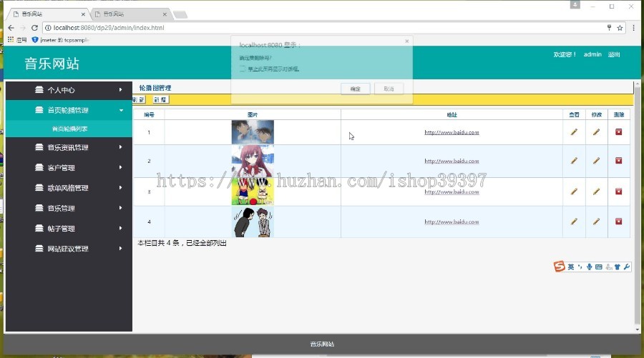Click the Sogou input method S logo
The image size is (644, 358).
[x=559, y=267]
